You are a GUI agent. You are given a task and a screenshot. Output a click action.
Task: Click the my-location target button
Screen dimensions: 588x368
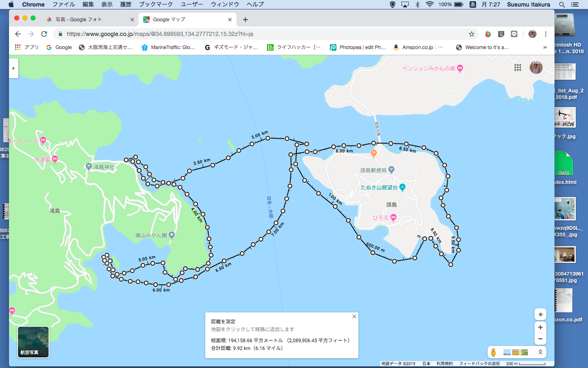coord(540,314)
